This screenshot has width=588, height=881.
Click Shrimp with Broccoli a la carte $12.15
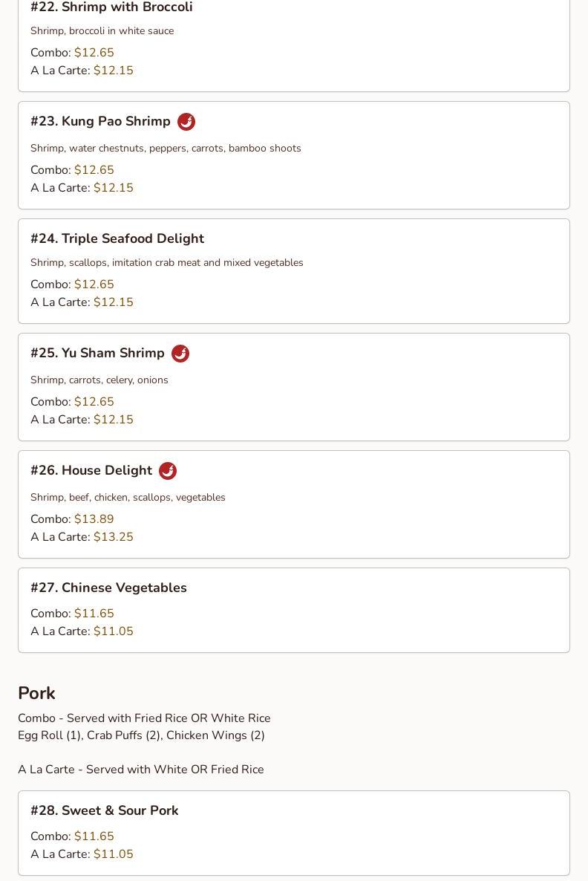114,71
